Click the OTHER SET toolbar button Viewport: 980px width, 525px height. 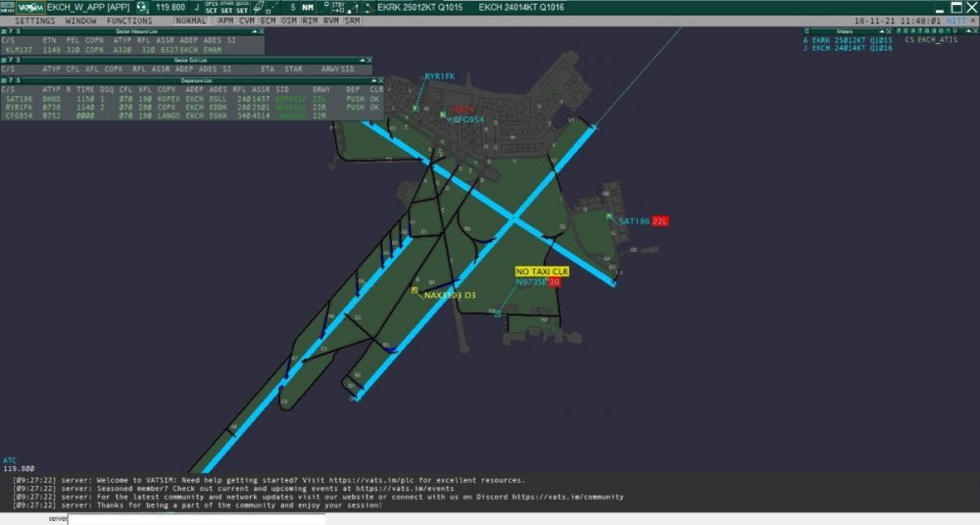pyautogui.click(x=226, y=8)
